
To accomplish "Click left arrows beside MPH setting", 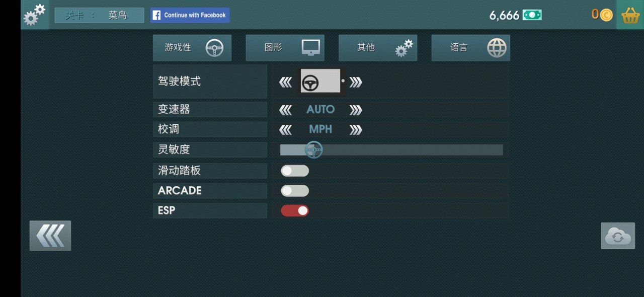I will coord(286,129).
